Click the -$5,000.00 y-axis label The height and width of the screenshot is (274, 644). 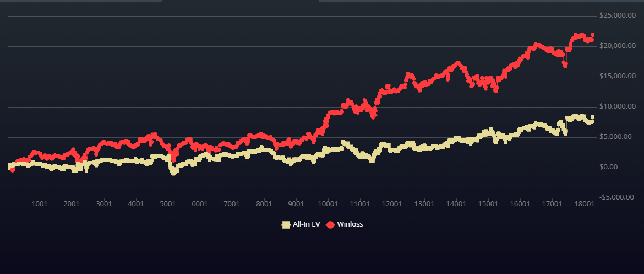point(618,197)
